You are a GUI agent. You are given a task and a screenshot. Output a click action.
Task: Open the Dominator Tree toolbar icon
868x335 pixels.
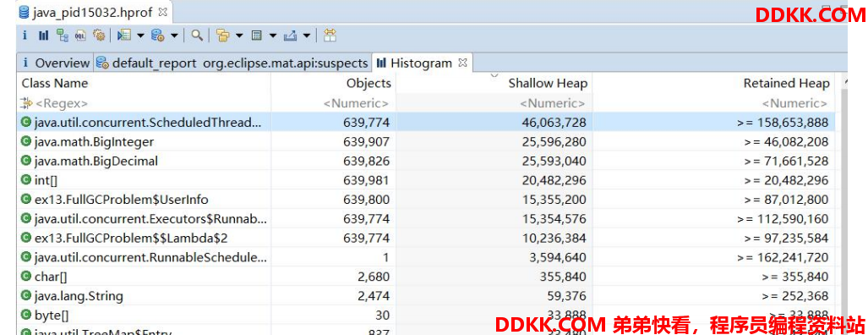[63, 36]
